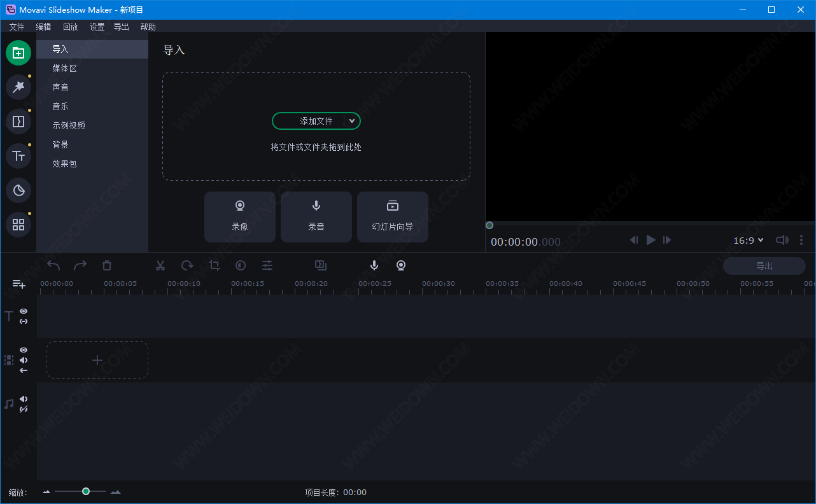Open the 文件 menu
Viewport: 816px width, 504px height.
coord(17,27)
